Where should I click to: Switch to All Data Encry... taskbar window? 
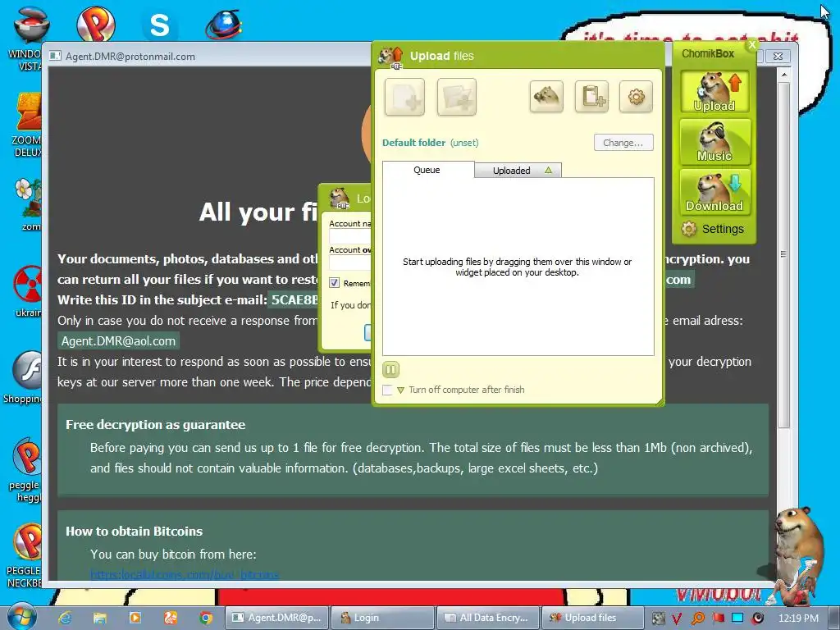pyautogui.click(x=488, y=618)
